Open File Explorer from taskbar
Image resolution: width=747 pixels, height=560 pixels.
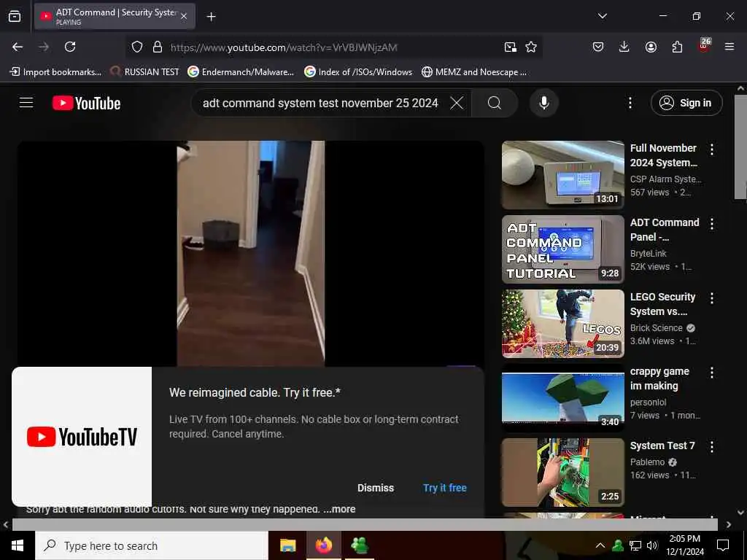(287, 545)
